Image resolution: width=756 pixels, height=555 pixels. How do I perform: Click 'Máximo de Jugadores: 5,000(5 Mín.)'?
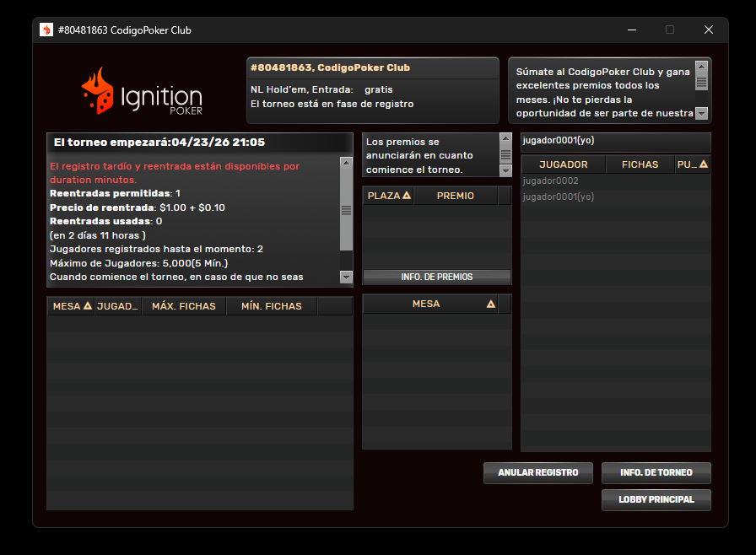point(139,263)
